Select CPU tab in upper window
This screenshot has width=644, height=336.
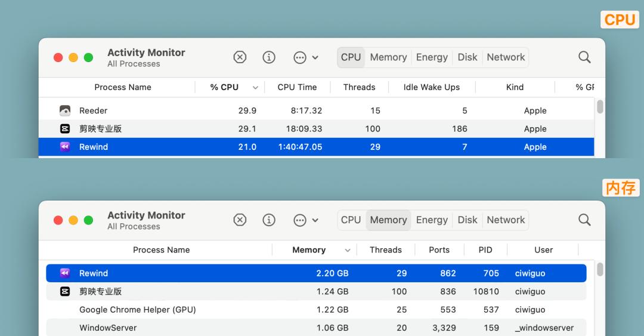coord(351,57)
